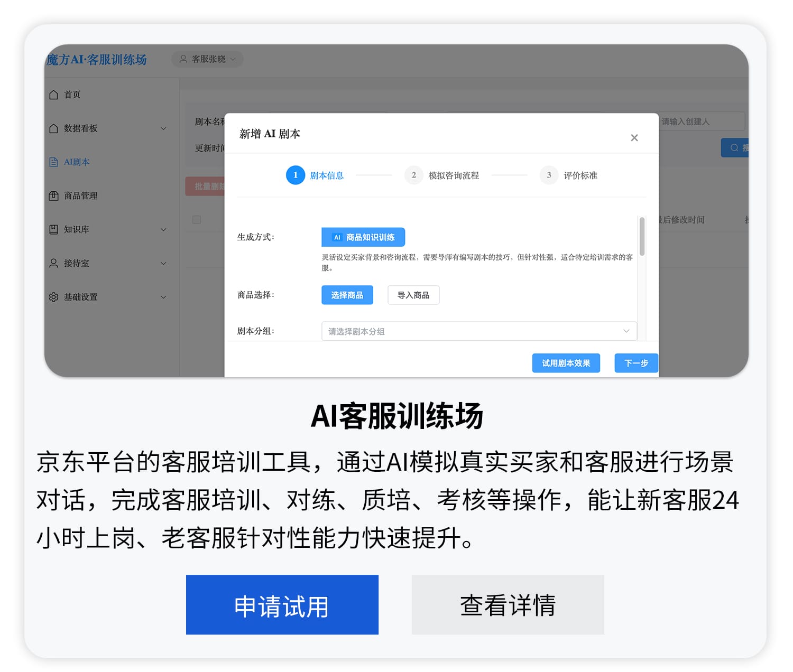Click the 知识库 knowledge base icon
The height and width of the screenshot is (672, 793).
[54, 230]
